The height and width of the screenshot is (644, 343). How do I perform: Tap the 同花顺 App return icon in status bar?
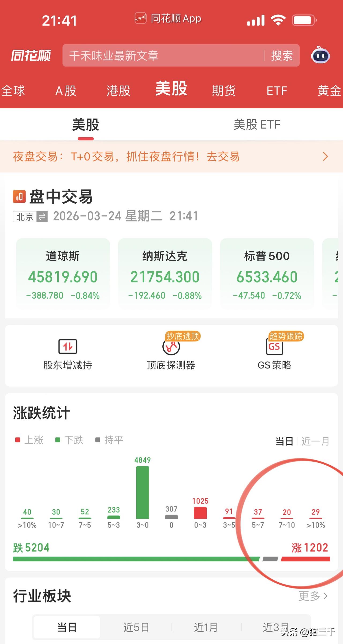point(141,18)
